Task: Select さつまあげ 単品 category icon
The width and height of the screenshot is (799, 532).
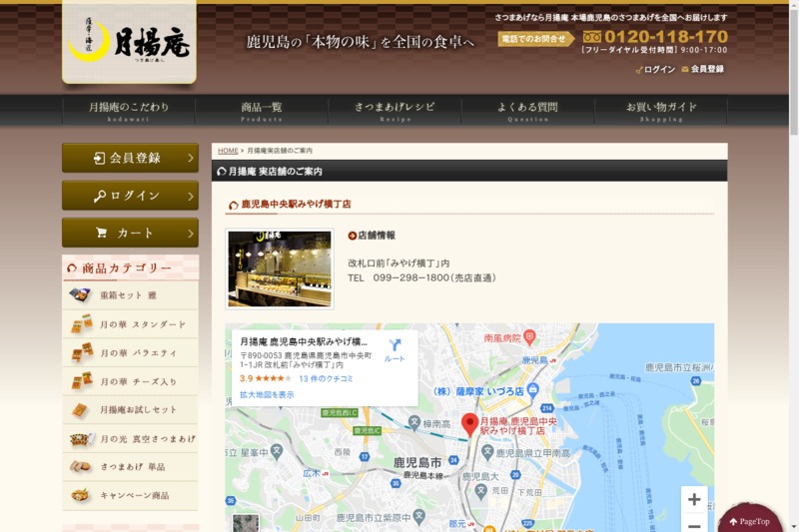Action: click(80, 466)
